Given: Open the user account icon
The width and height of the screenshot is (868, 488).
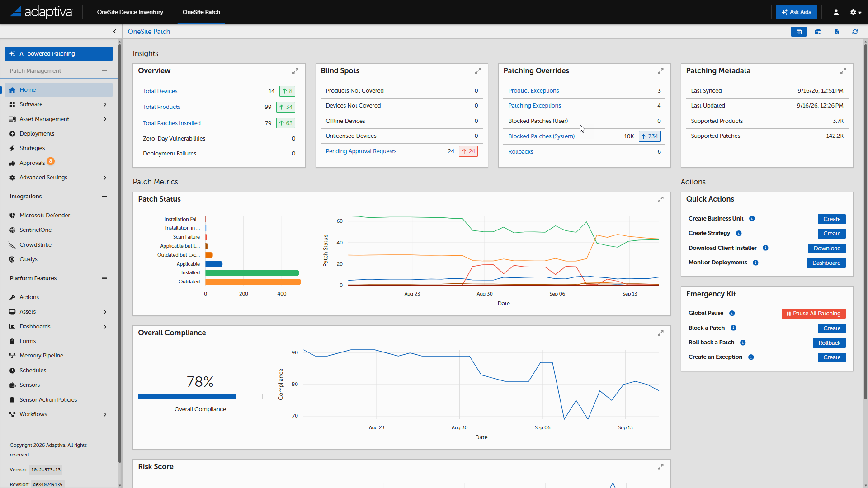Looking at the screenshot, I should pyautogui.click(x=836, y=12).
